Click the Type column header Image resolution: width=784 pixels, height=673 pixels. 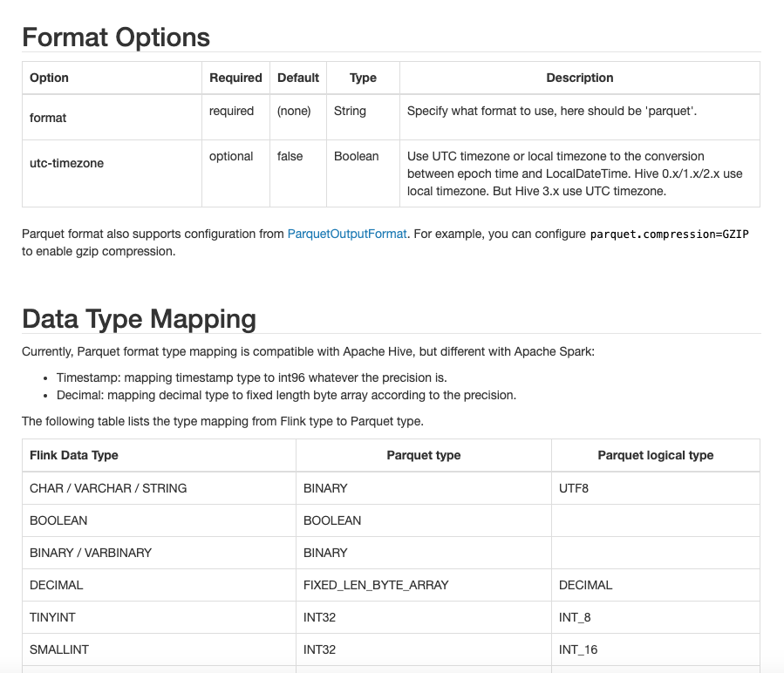[x=363, y=78]
